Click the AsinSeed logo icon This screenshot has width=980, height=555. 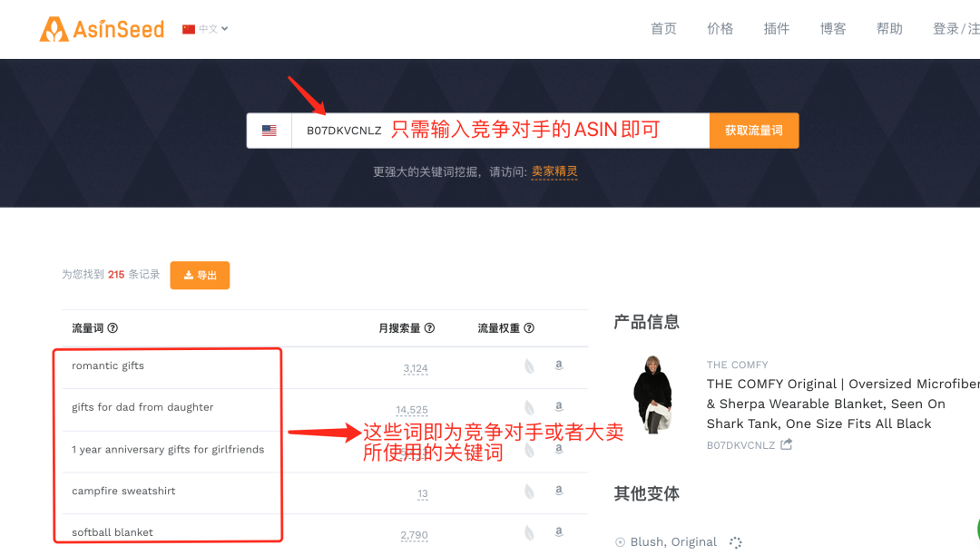(54, 28)
